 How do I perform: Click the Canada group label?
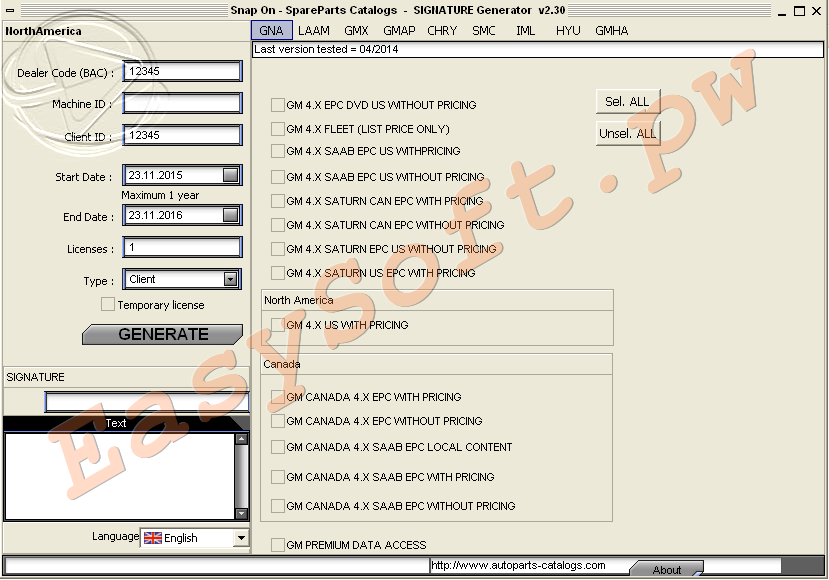[x=282, y=364]
